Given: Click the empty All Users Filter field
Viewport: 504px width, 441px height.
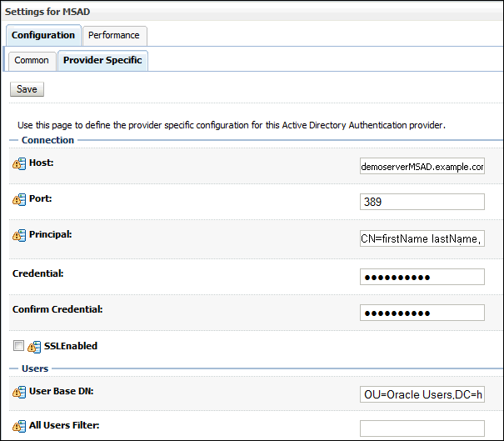Looking at the screenshot, I should [x=422, y=428].
